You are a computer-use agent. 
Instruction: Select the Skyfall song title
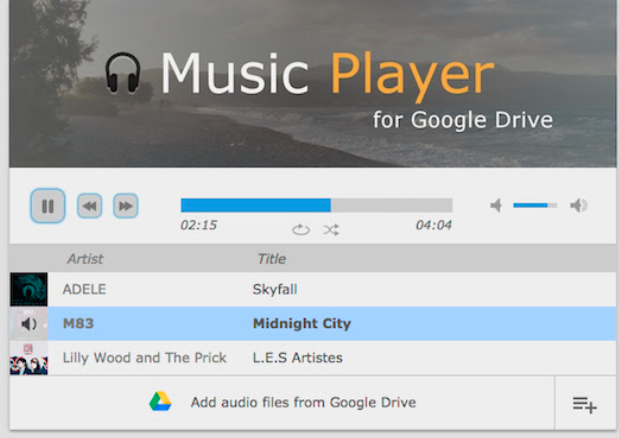coord(275,289)
